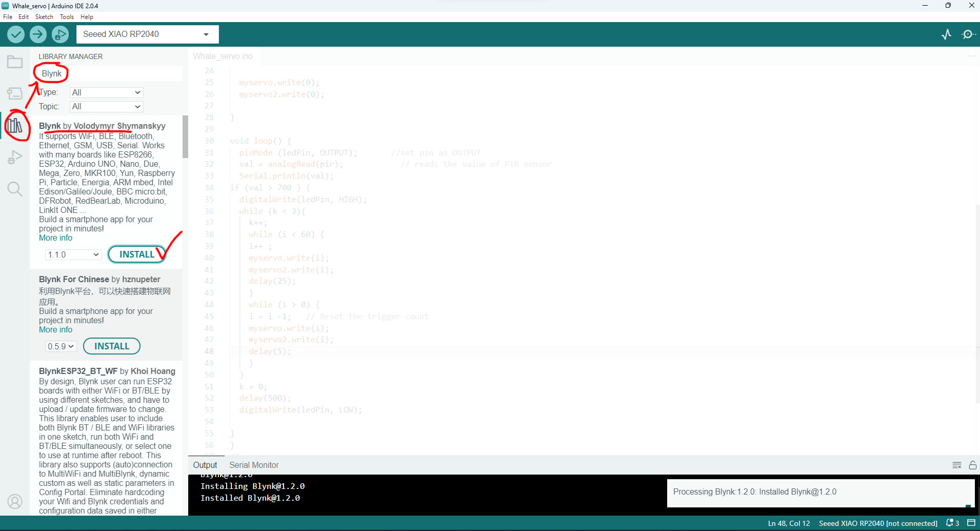Click the Installed Blynk@1.2.0 output line
The width and height of the screenshot is (980, 531).
coord(250,498)
